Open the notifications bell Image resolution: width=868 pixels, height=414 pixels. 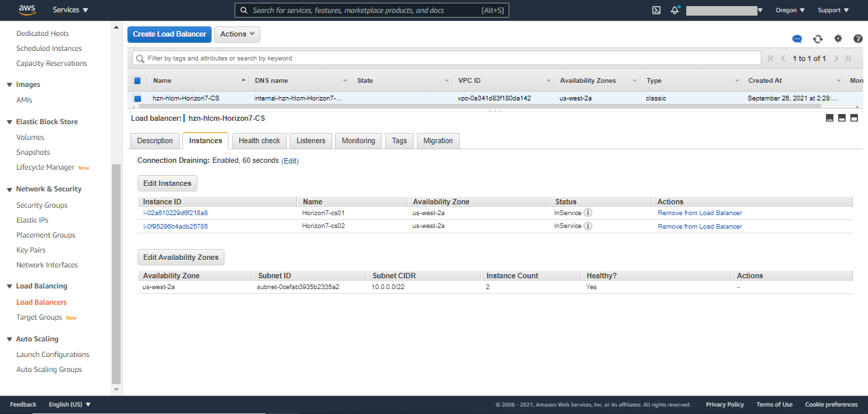coord(674,10)
